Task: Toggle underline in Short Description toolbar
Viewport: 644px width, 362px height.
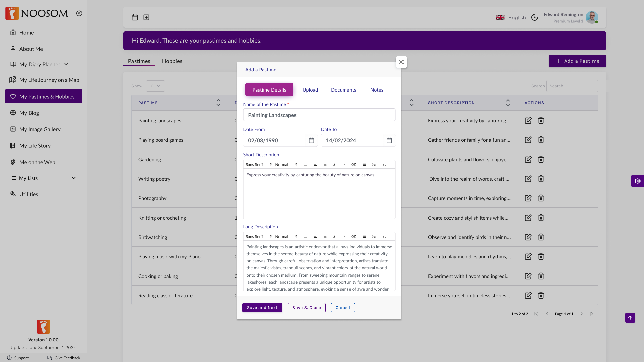Action: coord(344,164)
